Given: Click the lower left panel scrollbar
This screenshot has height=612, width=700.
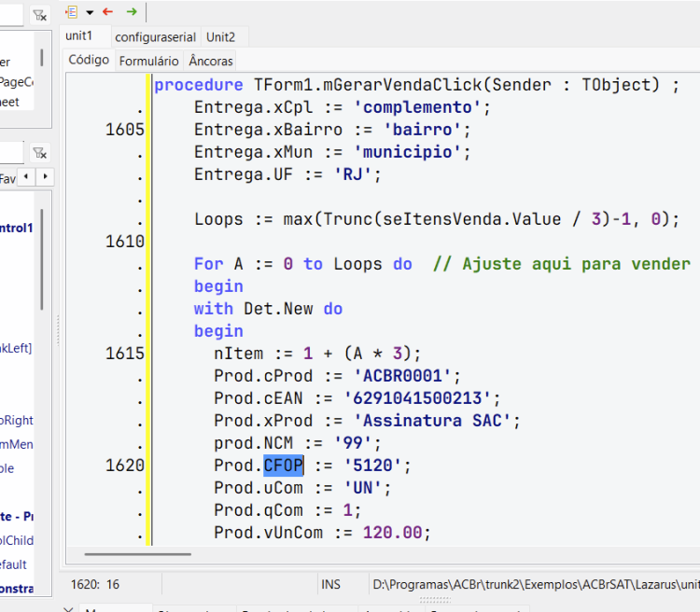Looking at the screenshot, I should pyautogui.click(x=42, y=259).
